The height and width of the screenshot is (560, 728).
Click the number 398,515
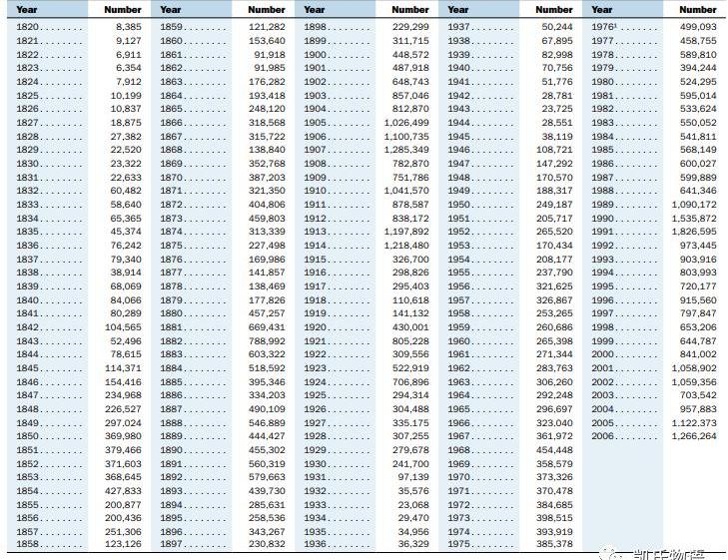tap(555, 518)
